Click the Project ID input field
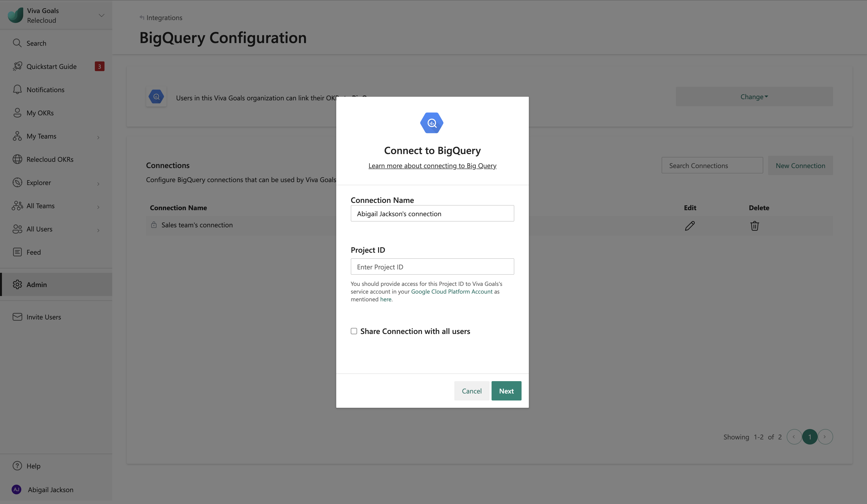Viewport: 867px width, 504px height. 432,267
